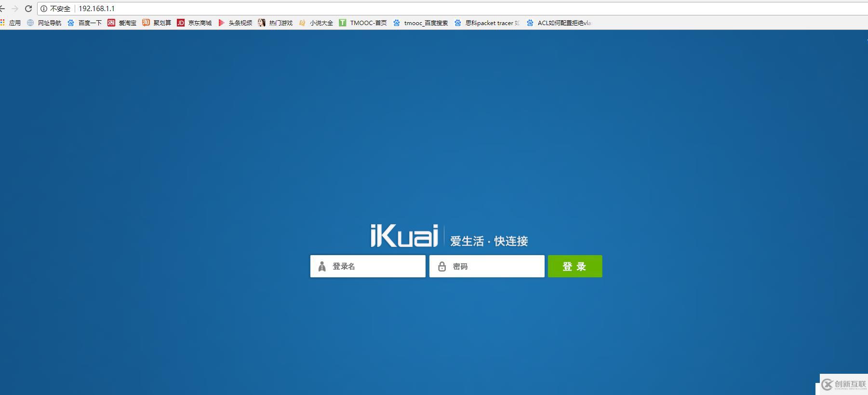
Task: Open the TMOOC-首页 bookmark
Action: (x=363, y=23)
